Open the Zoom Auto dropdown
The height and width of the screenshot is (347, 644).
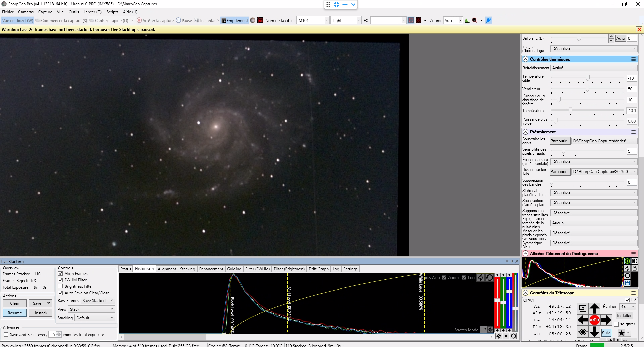(460, 20)
